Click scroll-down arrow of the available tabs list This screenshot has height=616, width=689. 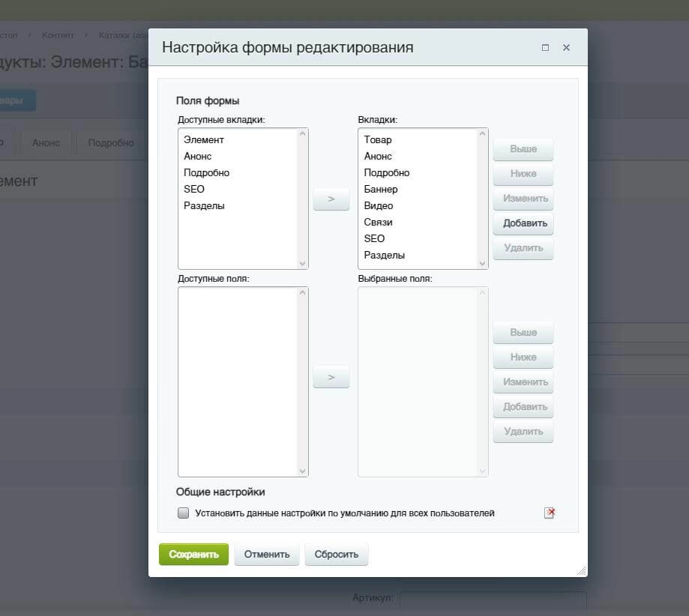coord(302,264)
